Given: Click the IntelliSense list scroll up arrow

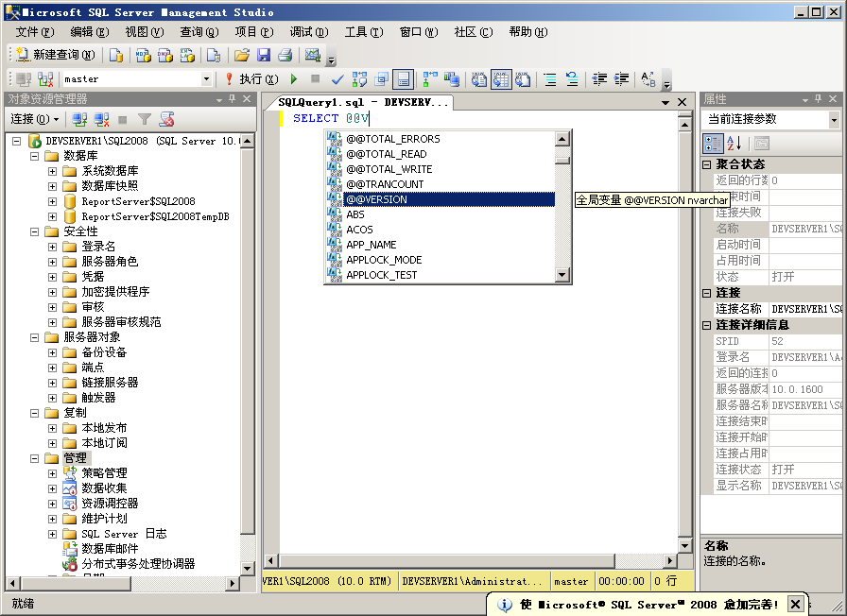Looking at the screenshot, I should 562,139.
